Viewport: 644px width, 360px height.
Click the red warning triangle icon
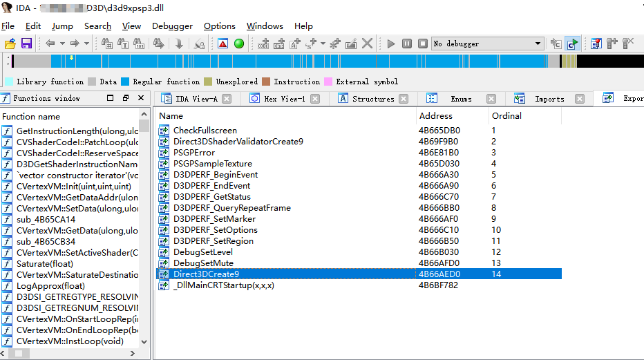[x=222, y=44]
